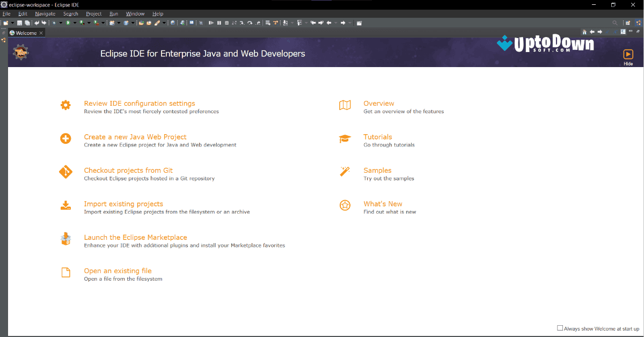Click the Open an existing file icon
Viewport: 644px width, 337px height.
tap(65, 272)
